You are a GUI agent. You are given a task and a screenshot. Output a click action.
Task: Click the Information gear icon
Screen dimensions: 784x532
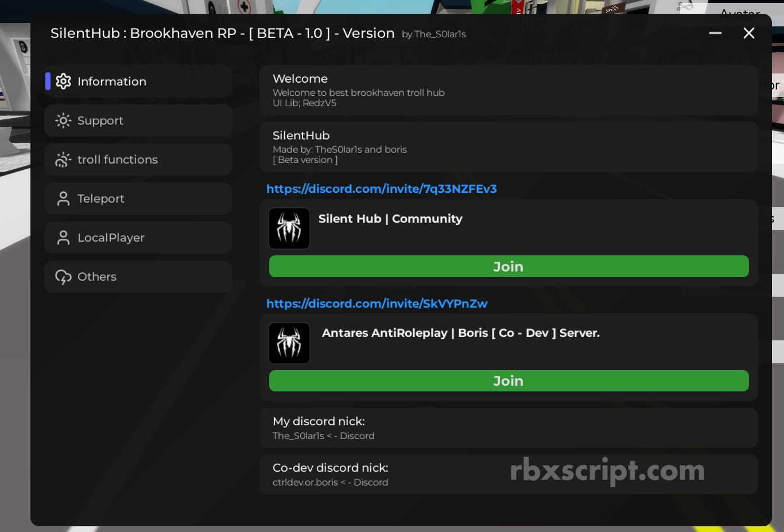(x=63, y=81)
